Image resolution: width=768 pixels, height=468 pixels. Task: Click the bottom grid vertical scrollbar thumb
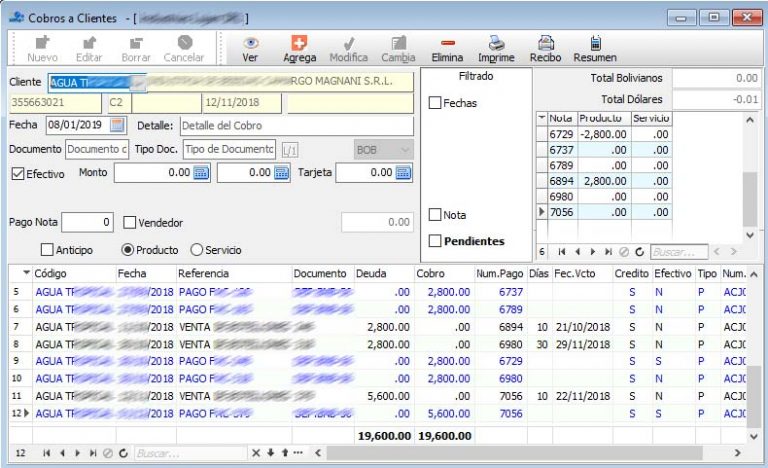[x=753, y=395]
